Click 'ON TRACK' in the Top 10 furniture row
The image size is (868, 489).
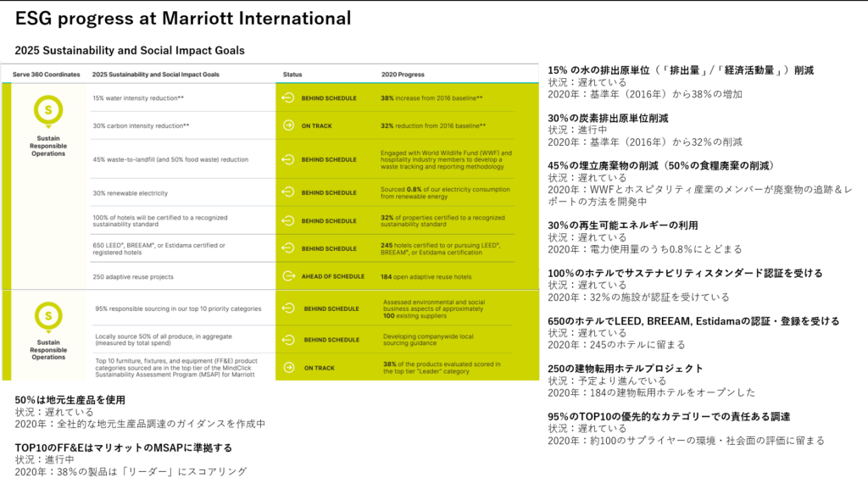320,368
